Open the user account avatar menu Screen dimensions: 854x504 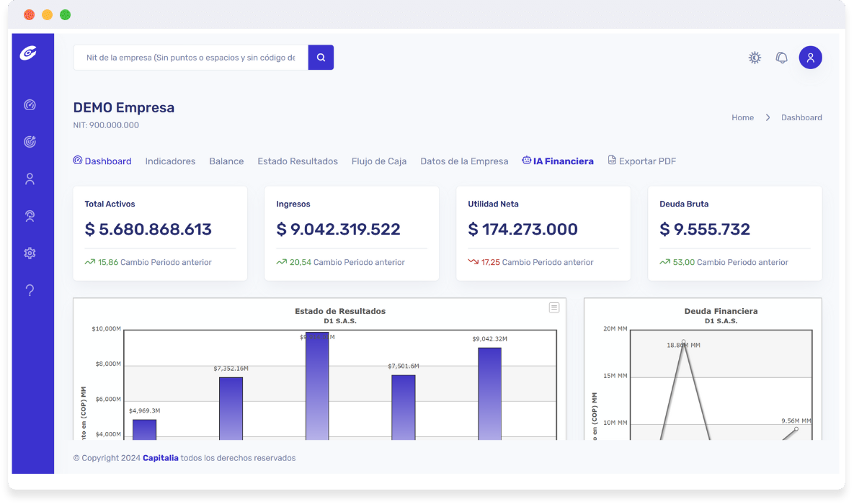(x=810, y=58)
